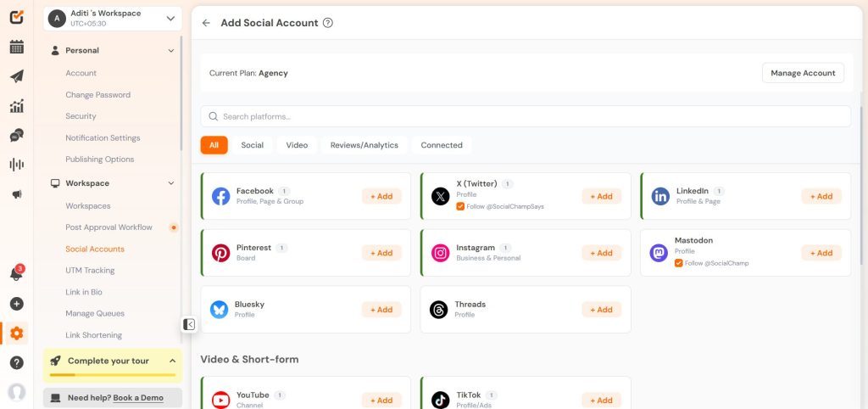The width and height of the screenshot is (868, 409).
Task: Open the question mark help icon in rail
Action: (x=17, y=363)
